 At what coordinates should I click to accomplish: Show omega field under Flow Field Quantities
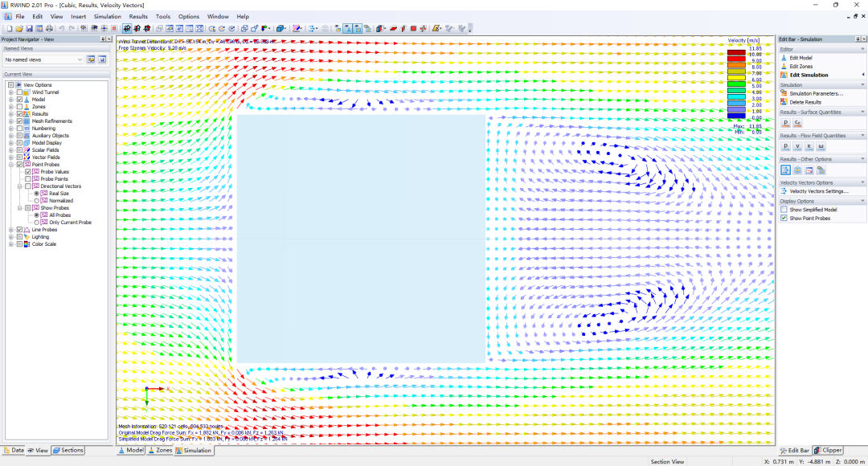pos(821,146)
